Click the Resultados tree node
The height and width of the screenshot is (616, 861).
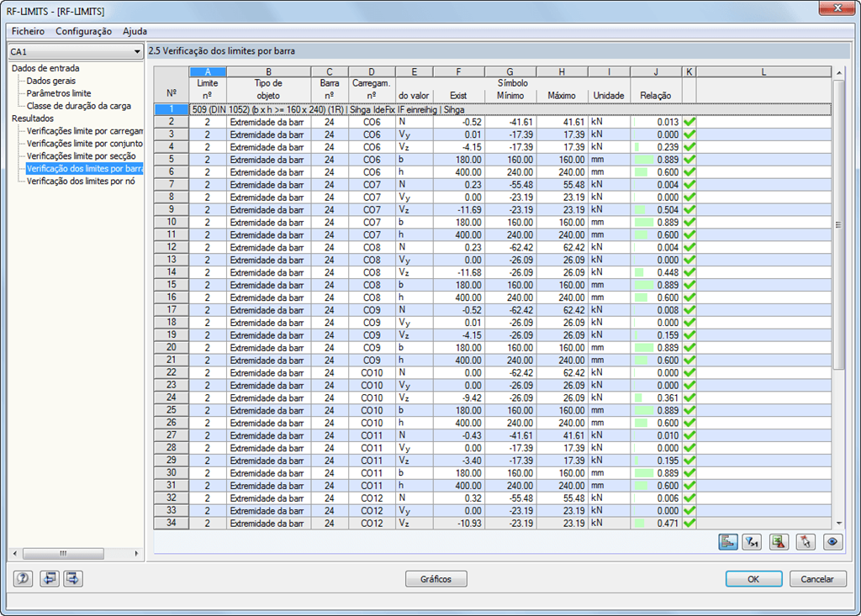coord(33,118)
